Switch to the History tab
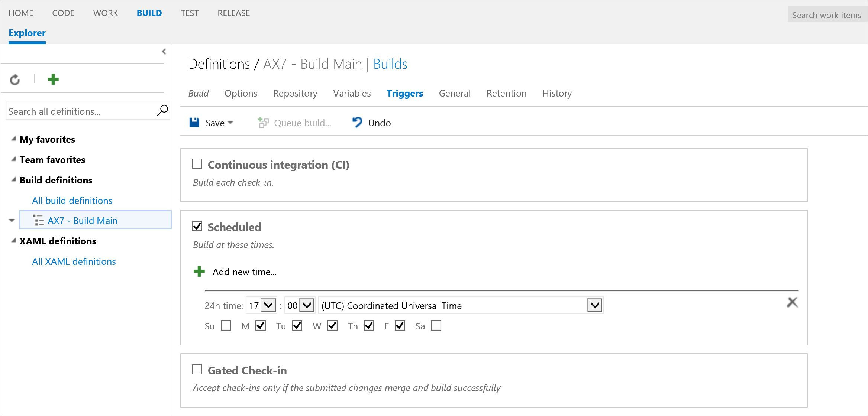 [x=557, y=93]
